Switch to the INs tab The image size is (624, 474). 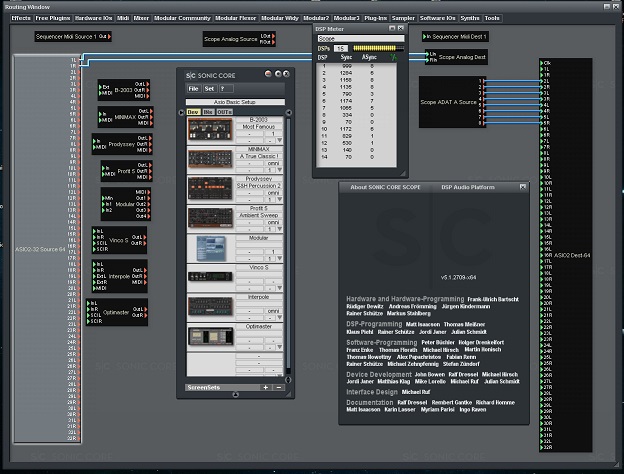click(x=208, y=112)
